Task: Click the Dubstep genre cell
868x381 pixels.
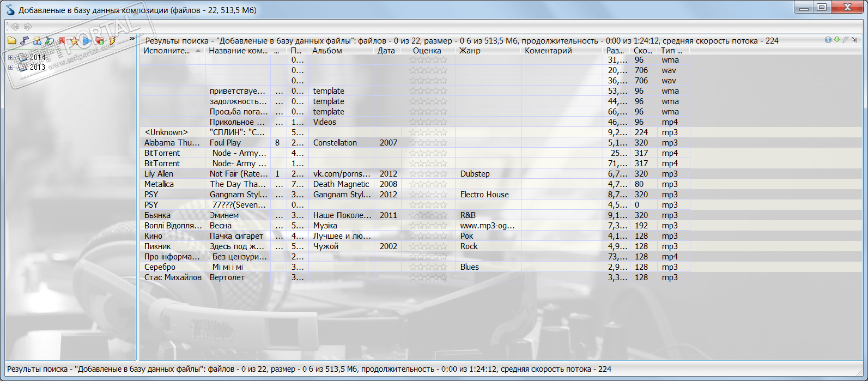Action: click(x=488, y=174)
